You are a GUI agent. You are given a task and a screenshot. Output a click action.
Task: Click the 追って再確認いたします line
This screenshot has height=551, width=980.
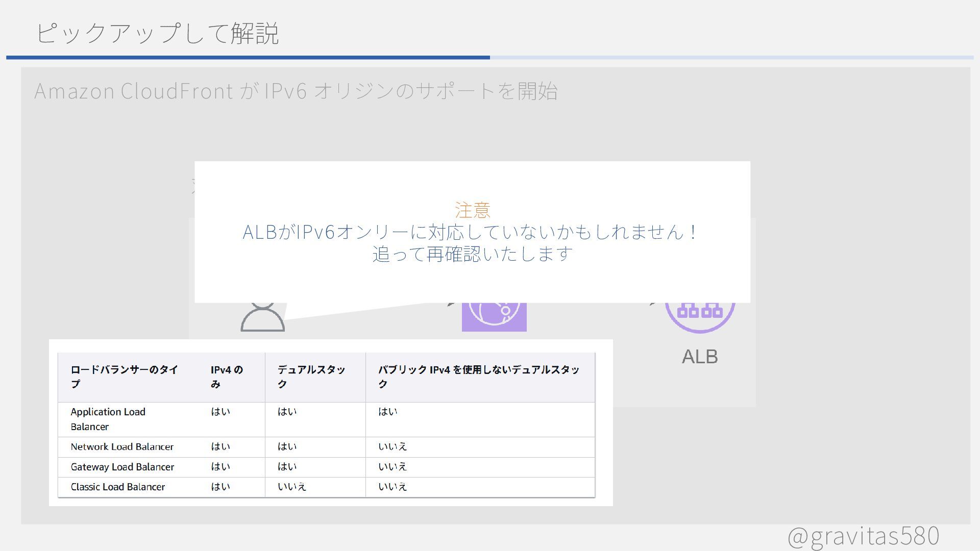pos(472,254)
